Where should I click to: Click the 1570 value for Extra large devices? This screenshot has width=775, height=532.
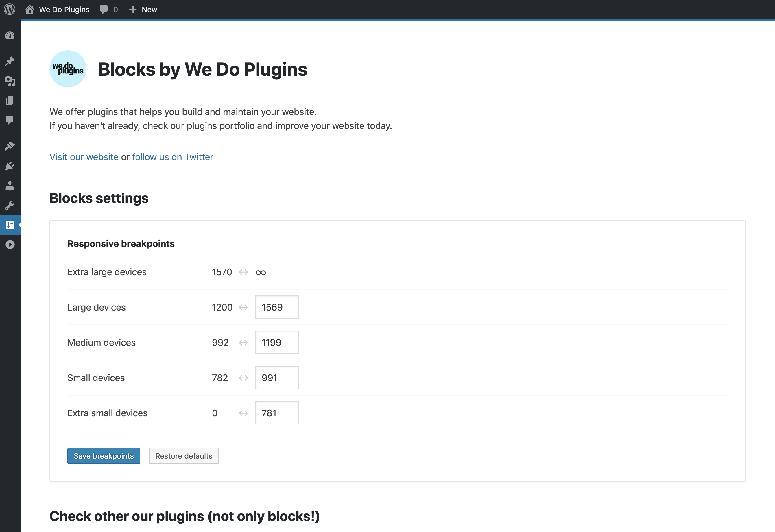(222, 272)
